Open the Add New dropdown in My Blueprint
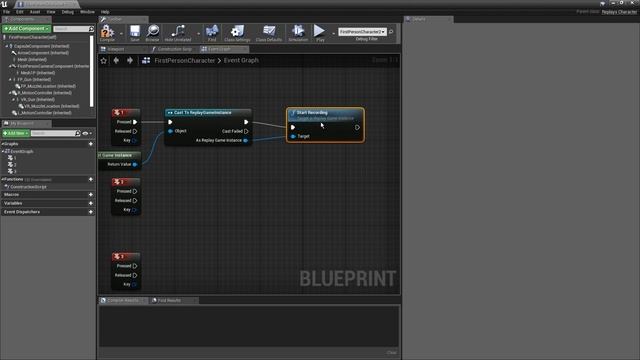 (x=16, y=133)
